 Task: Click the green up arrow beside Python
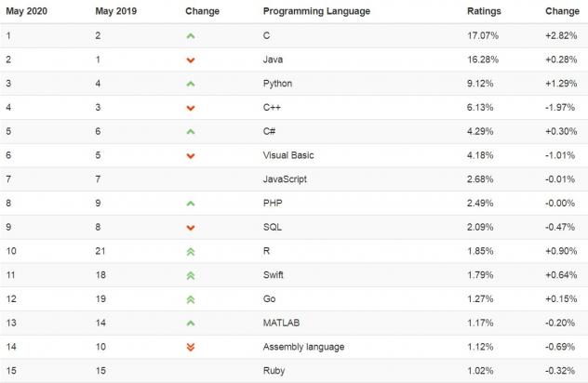click(191, 84)
